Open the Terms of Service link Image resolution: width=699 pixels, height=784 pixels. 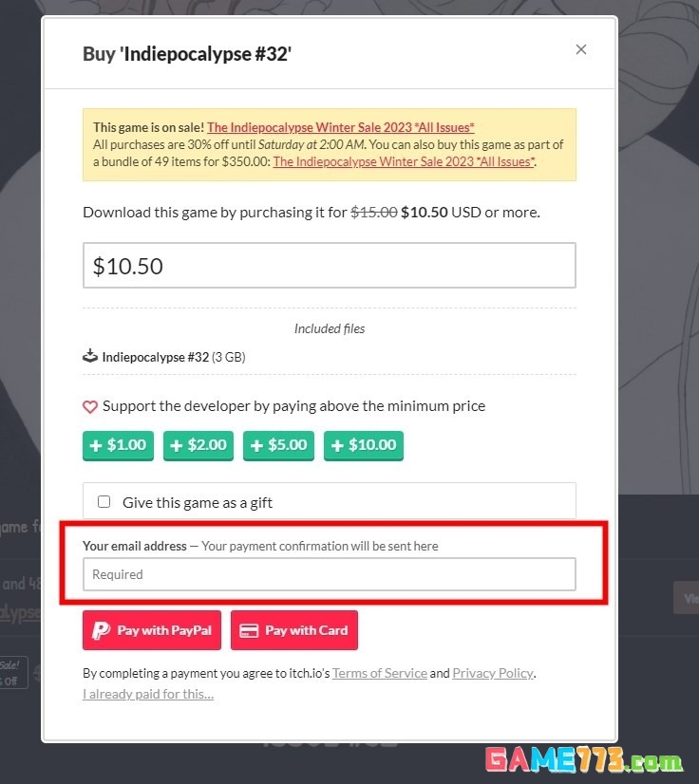[x=379, y=673]
